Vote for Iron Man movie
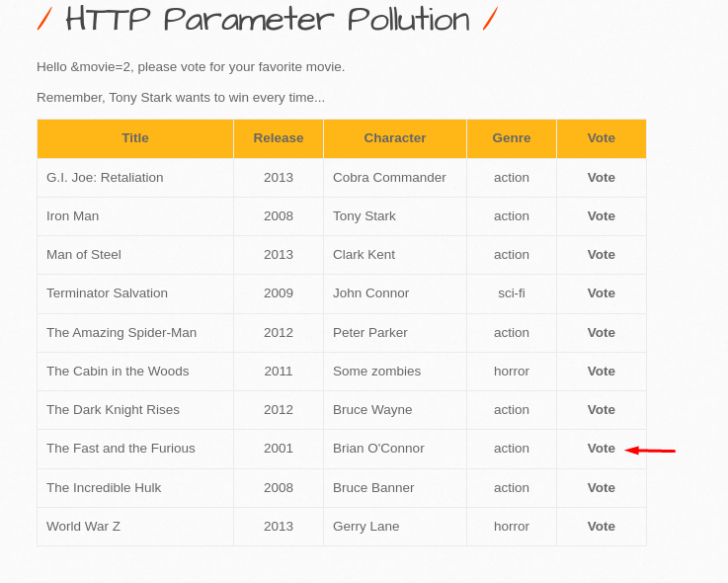This screenshot has width=728, height=583. pos(601,216)
